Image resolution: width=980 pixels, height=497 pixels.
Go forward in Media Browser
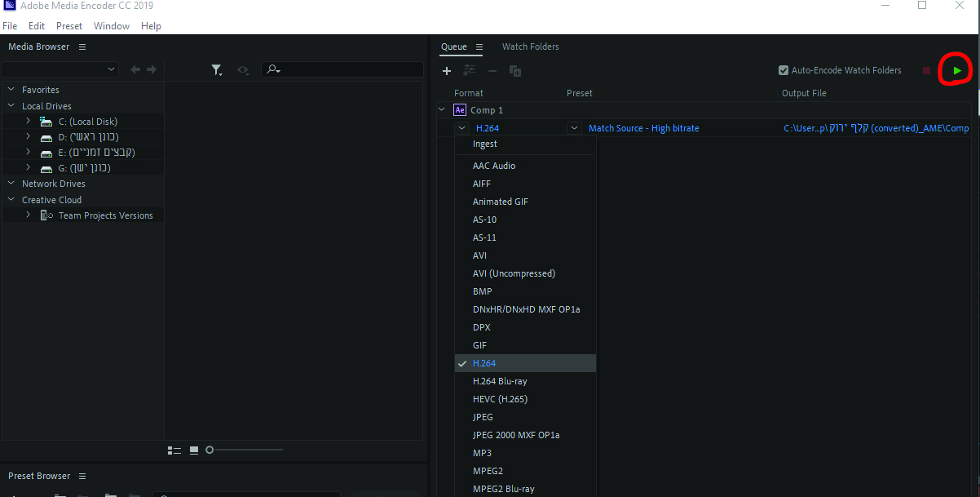pos(152,70)
